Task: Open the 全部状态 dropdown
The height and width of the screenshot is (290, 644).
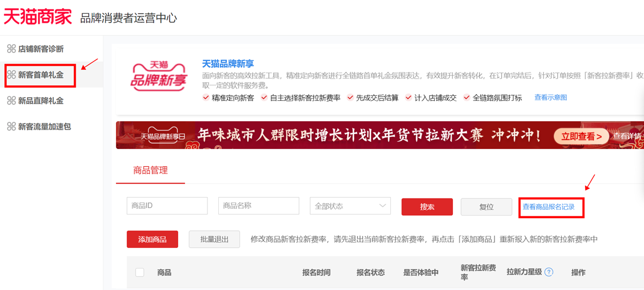Action: 350,206
